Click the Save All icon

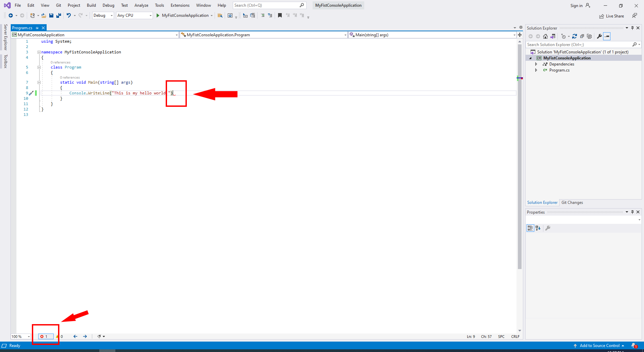[x=59, y=15]
